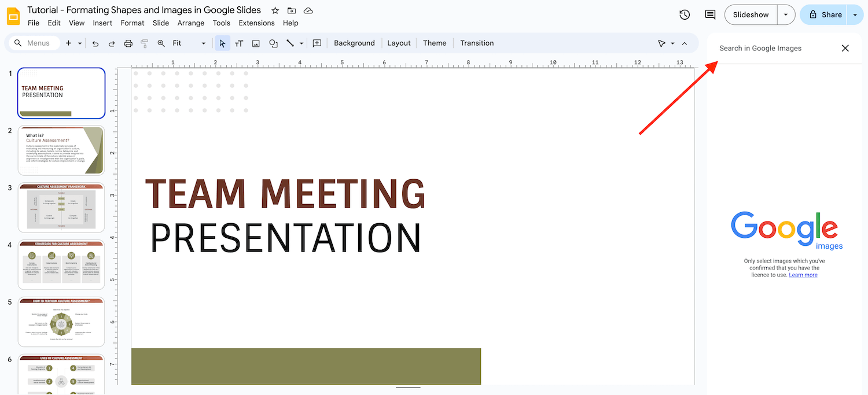Screen dimensions: 868x395
Task: Click the undo arrow icon
Action: pos(95,43)
